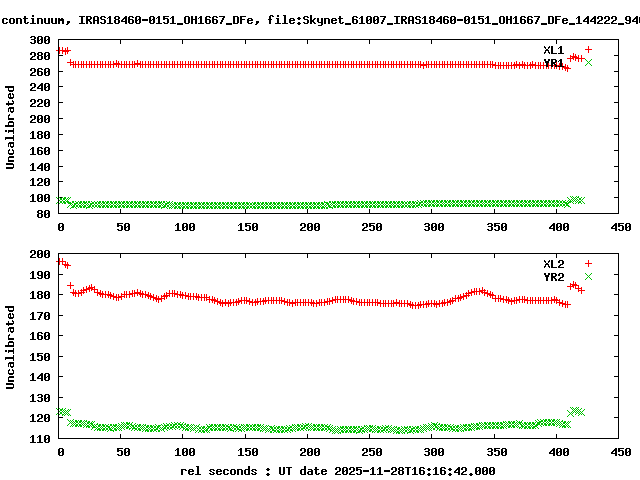Click the YR2 green cross legend marker
The image size is (640, 480).
588,276
